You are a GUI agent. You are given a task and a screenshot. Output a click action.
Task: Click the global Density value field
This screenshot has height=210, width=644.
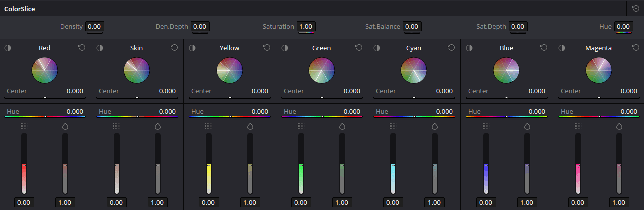(x=95, y=26)
